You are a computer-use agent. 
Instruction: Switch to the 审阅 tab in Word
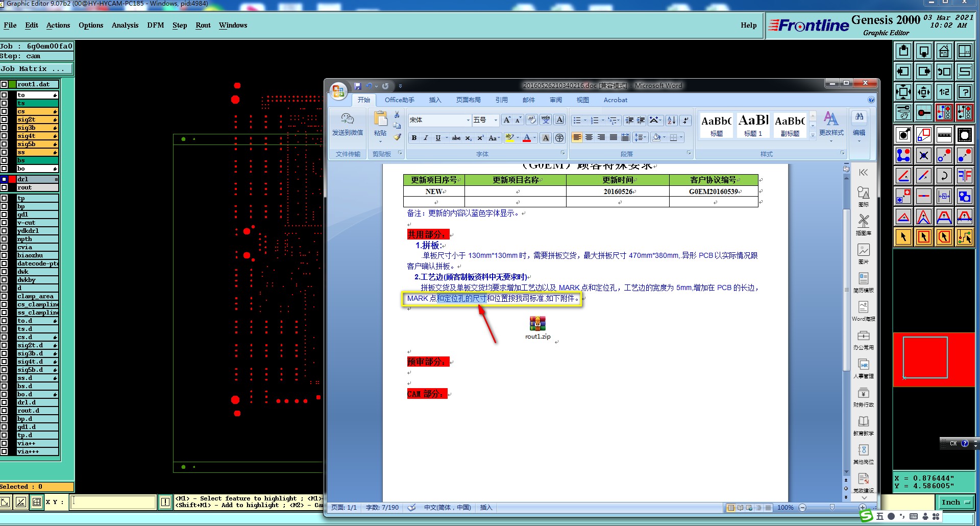point(556,100)
